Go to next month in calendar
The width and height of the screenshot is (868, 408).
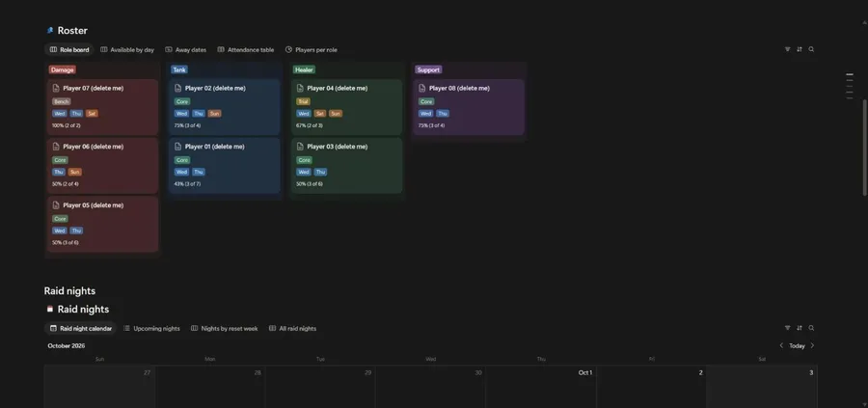point(812,345)
